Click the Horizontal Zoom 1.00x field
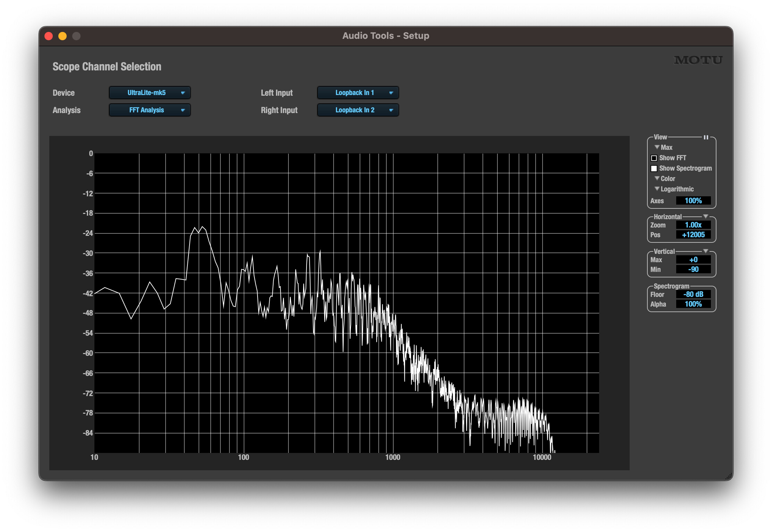 693,225
